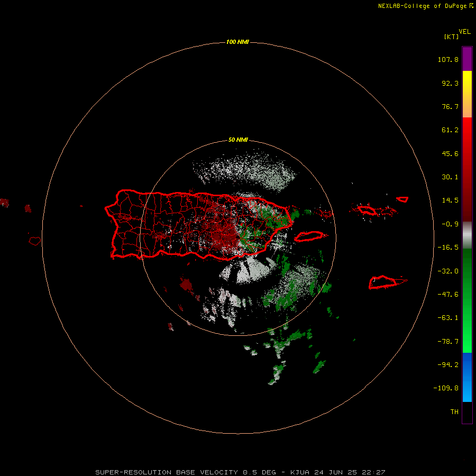Select the -109.8 scale value

(446, 388)
